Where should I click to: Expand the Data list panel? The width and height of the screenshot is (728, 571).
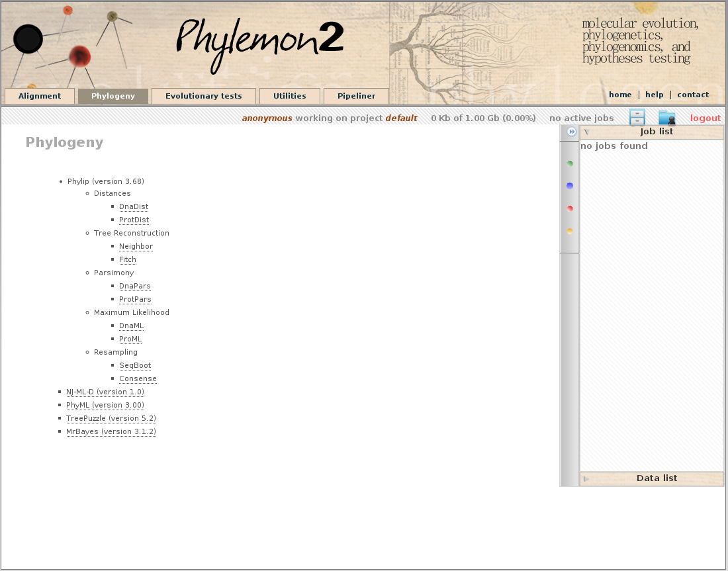[x=652, y=478]
